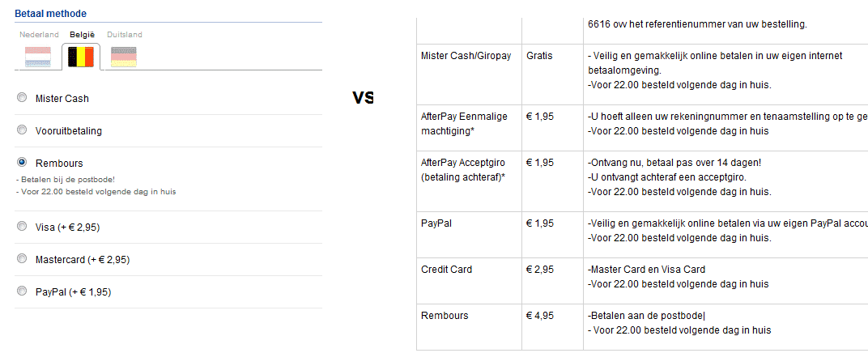Select the België tab label
This screenshot has height=353, width=868.
point(83,35)
